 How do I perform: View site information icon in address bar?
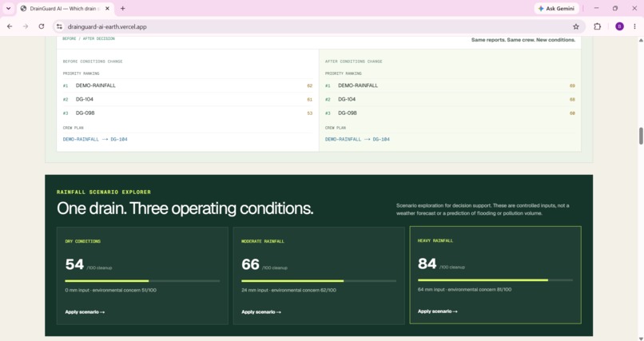pos(59,26)
